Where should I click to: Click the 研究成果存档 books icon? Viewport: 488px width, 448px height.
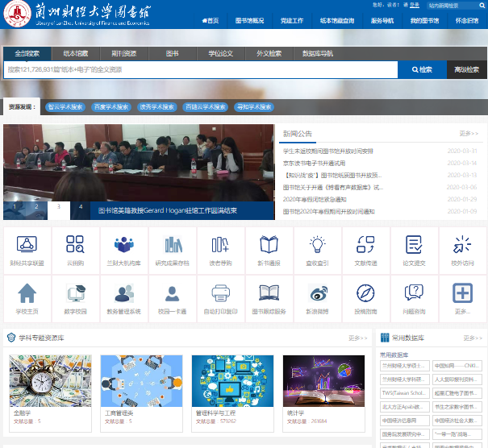point(172,245)
